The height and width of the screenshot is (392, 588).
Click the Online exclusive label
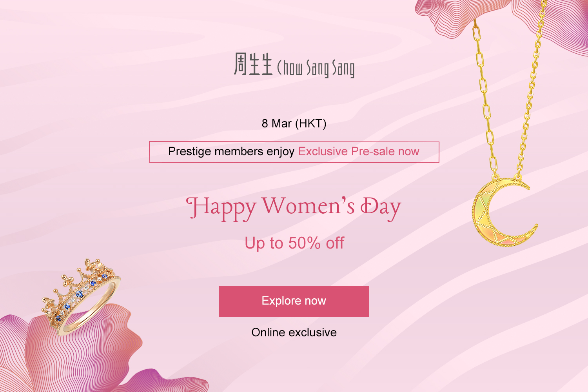click(x=294, y=332)
